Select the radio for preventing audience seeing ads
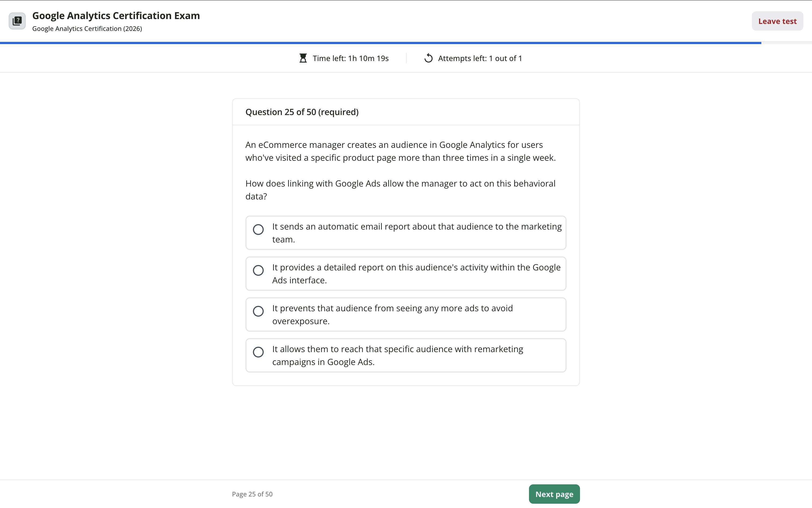The image size is (812, 508). [258, 311]
